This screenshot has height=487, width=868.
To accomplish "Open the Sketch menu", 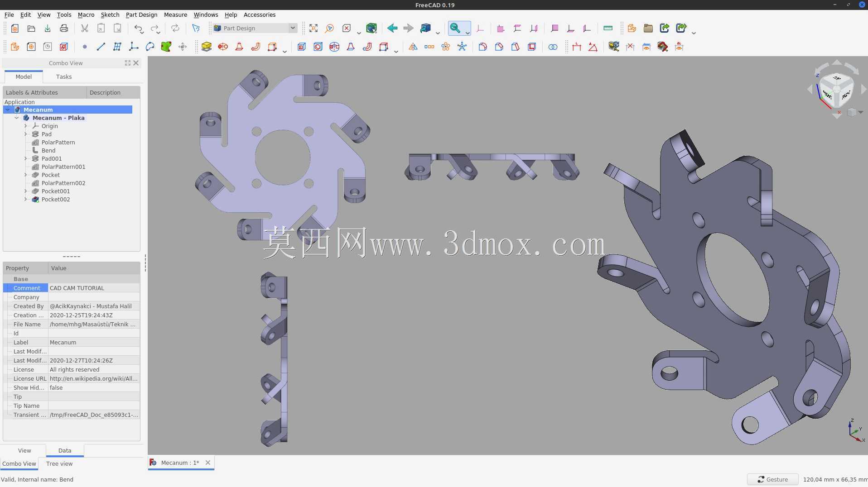I will pos(110,14).
